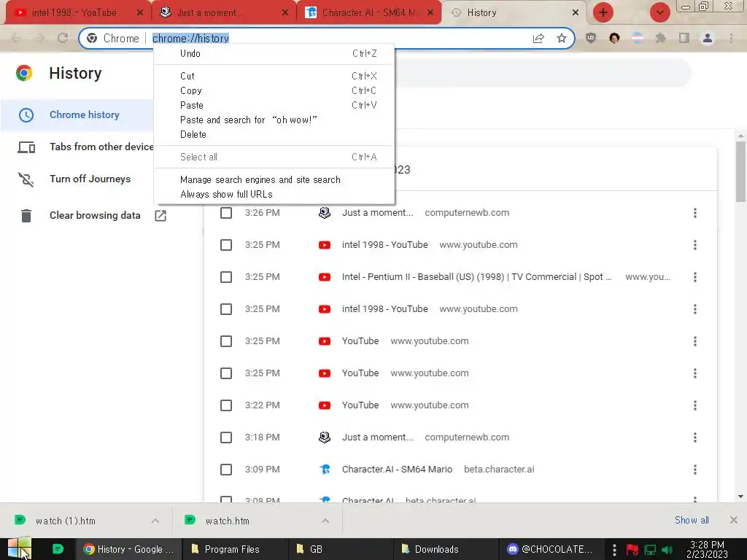
Task: Click the Windows Start button
Action: 19,548
